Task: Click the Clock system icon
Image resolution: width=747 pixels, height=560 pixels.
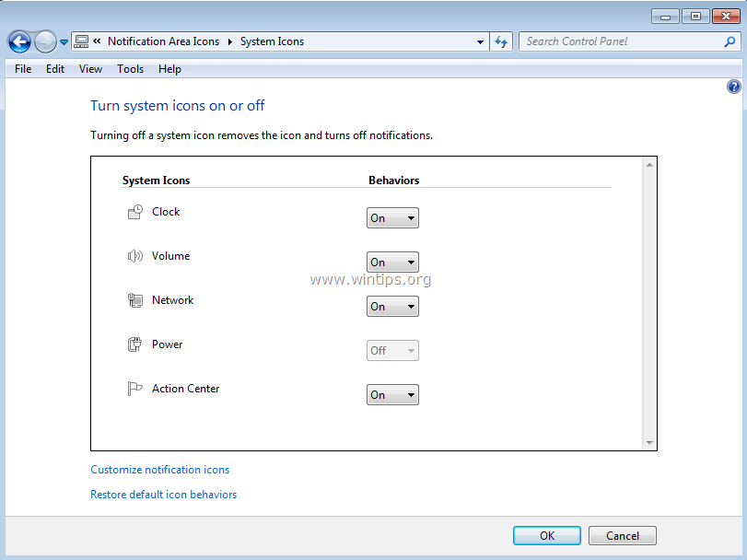Action: 134,211
